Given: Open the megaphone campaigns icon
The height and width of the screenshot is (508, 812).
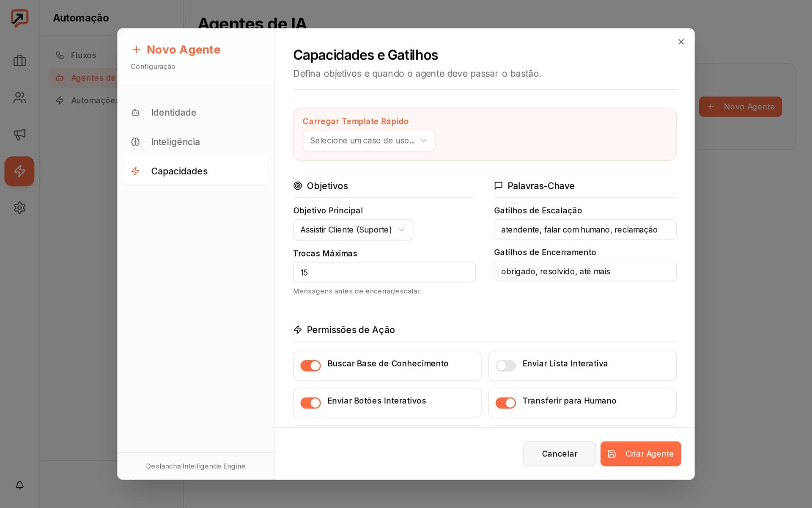Looking at the screenshot, I should pyautogui.click(x=19, y=135).
